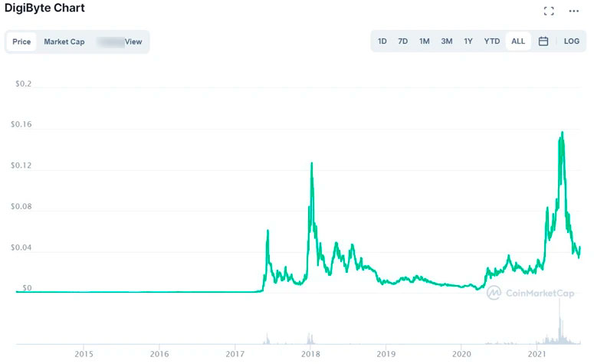Viewport: 594px width, 364px height.
Task: Open the calendar date range picker
Action: 543,41
